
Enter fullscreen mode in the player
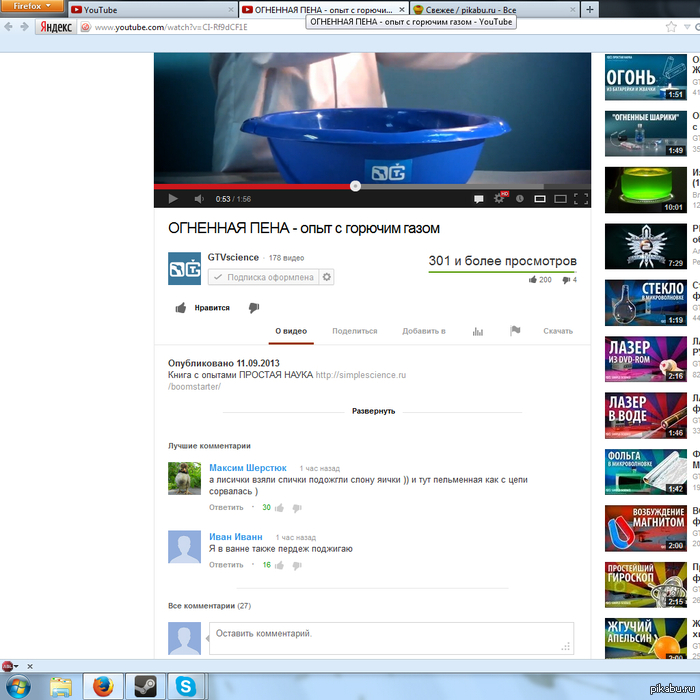[x=579, y=199]
